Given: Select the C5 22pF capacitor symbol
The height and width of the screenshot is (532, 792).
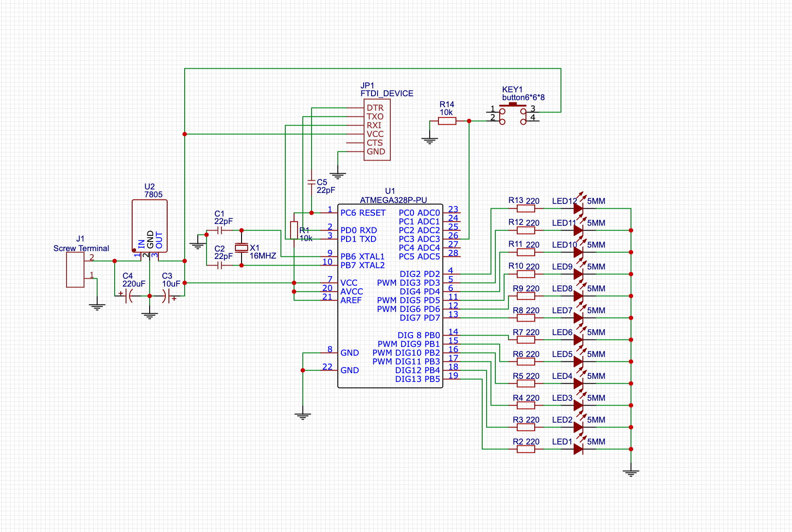Looking at the screenshot, I should point(311,182).
